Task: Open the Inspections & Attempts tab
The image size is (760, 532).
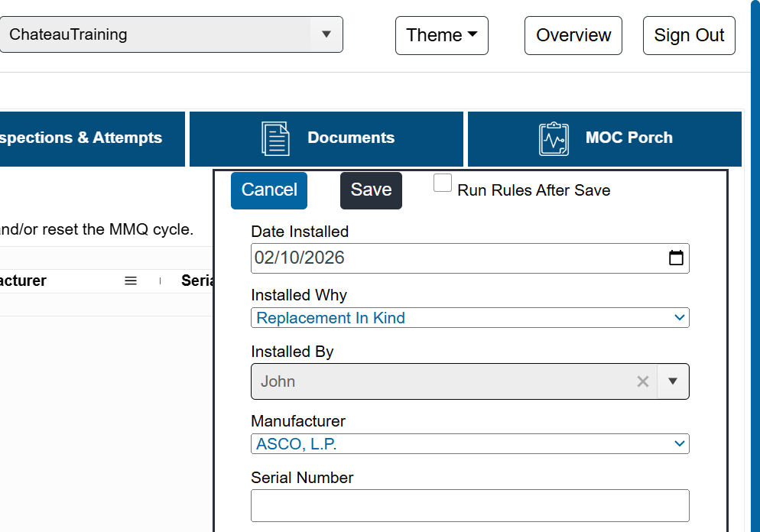Action: coord(92,139)
